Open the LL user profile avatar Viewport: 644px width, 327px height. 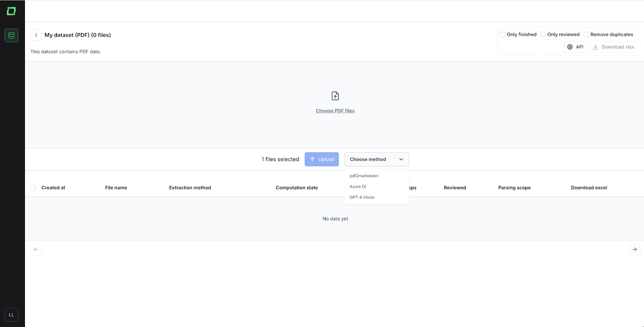click(x=11, y=315)
